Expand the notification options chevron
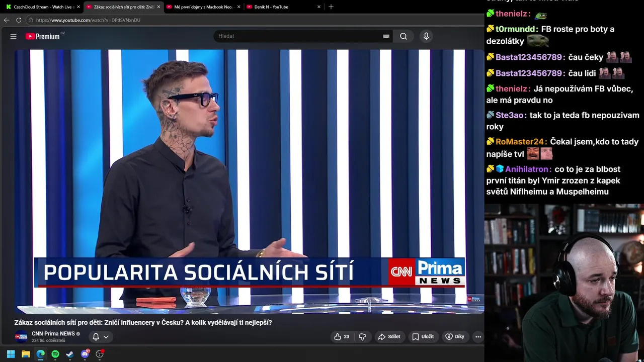Image resolution: width=644 pixels, height=362 pixels. point(106,337)
